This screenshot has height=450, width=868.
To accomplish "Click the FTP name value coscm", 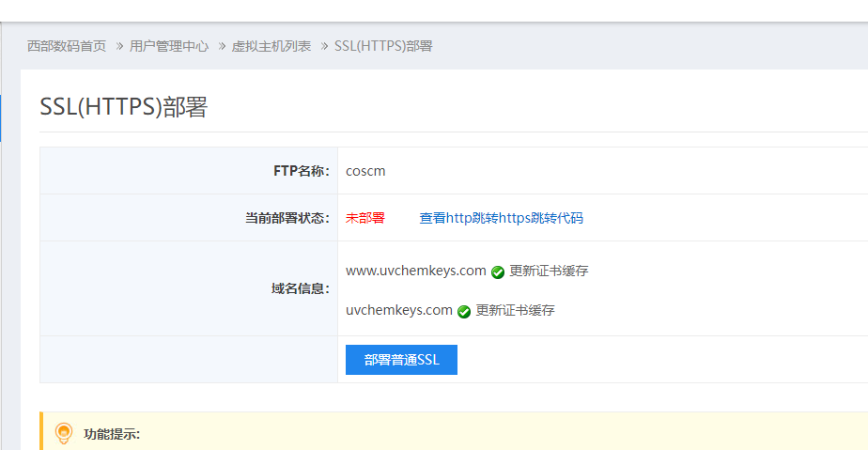I will 365,171.
